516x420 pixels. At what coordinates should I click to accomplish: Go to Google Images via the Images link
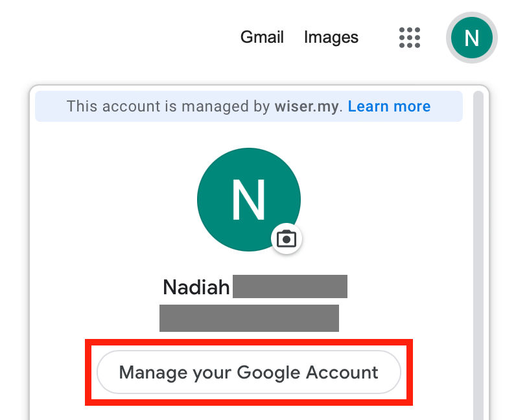pyautogui.click(x=331, y=38)
